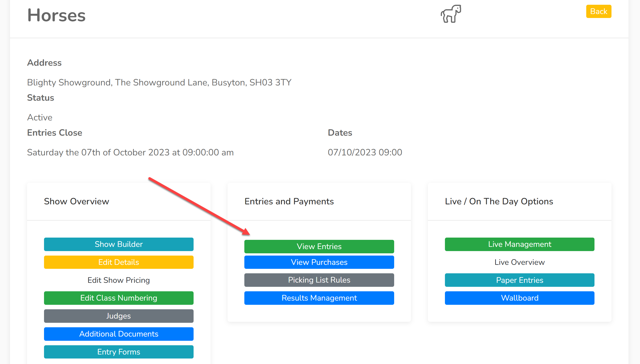Viewport: 640px width, 364px height.
Task: Click the Status label
Action: 41,98
